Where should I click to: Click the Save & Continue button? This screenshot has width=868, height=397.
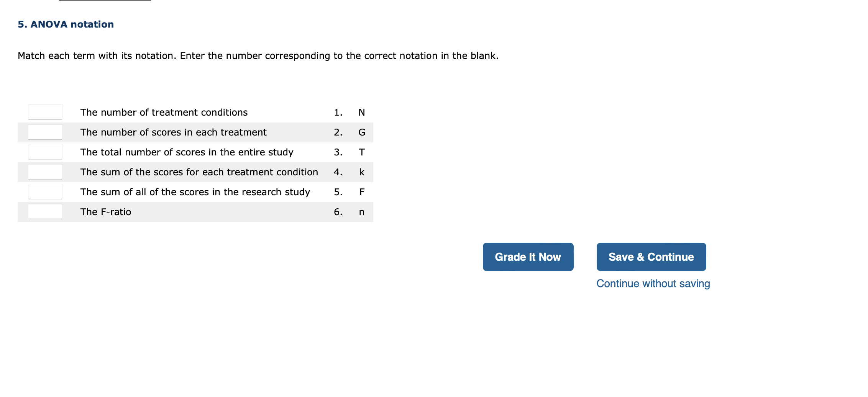(x=651, y=256)
